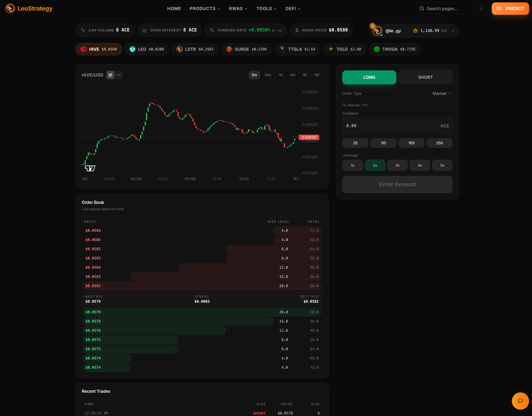This screenshot has height=416, width=532.
Task: Set collateral to 250 ACE
Action: (x=439, y=143)
